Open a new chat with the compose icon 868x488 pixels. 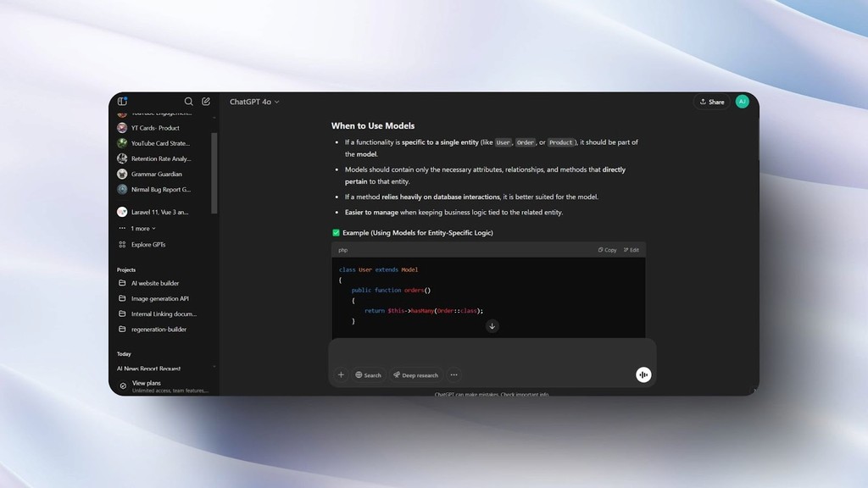205,101
